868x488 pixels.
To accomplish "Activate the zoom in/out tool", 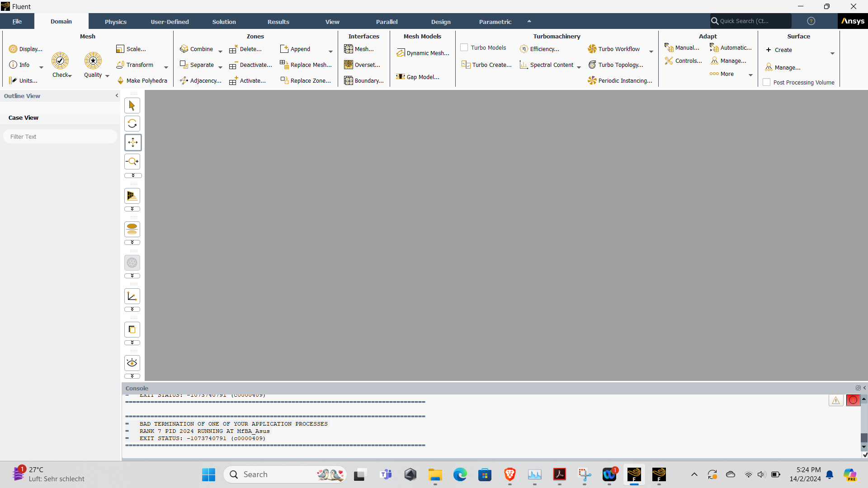I will point(132,161).
